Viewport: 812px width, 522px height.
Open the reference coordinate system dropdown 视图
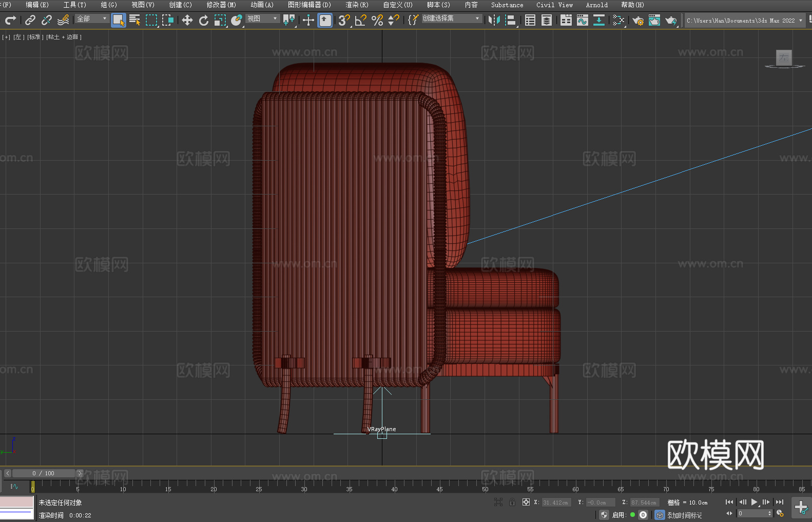(x=262, y=18)
